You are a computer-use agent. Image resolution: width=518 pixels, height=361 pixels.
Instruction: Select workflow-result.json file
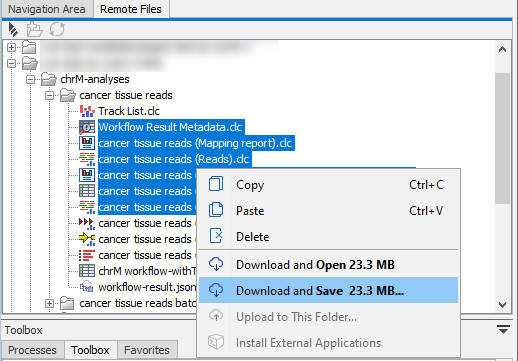[x=147, y=287]
